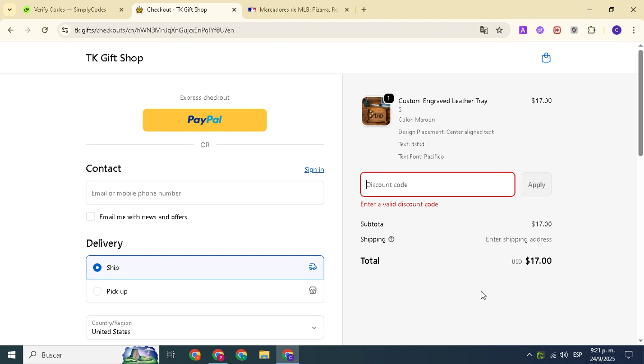Click the page vertical scrollbar
Image resolution: width=644 pixels, height=364 pixels.
coord(641,103)
